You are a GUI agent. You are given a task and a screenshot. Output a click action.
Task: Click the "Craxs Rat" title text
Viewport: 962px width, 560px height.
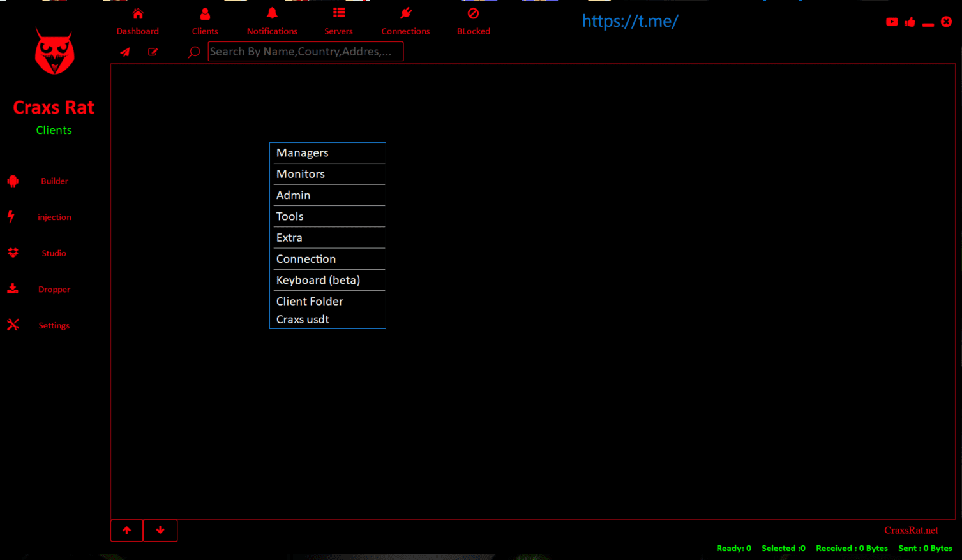tap(54, 107)
